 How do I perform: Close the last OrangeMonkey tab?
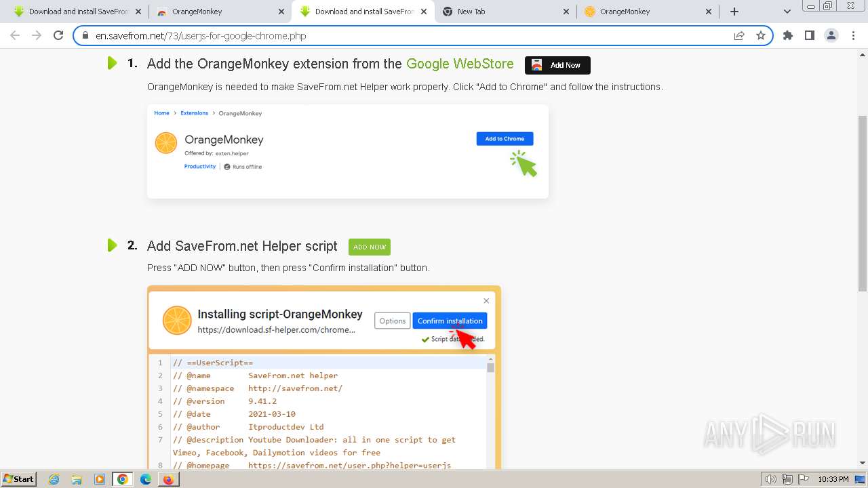point(709,12)
